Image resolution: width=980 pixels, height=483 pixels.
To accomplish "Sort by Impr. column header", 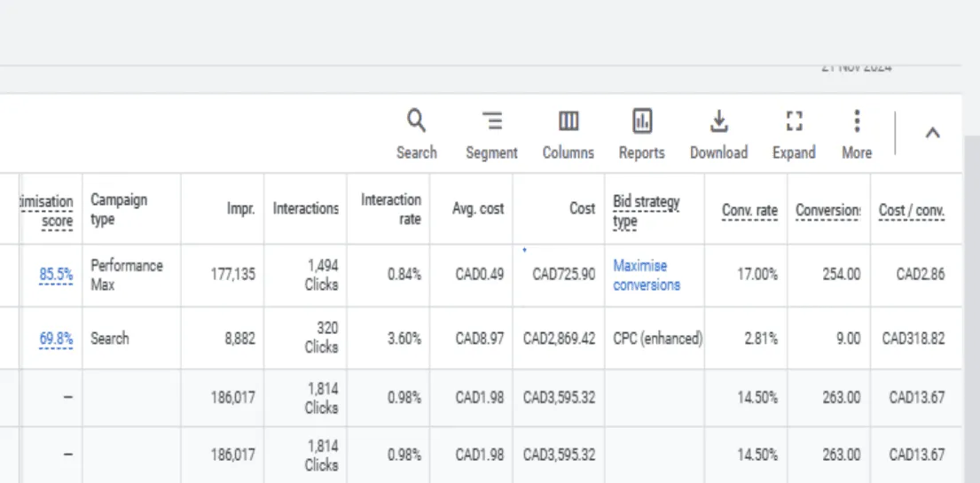I will 240,209.
